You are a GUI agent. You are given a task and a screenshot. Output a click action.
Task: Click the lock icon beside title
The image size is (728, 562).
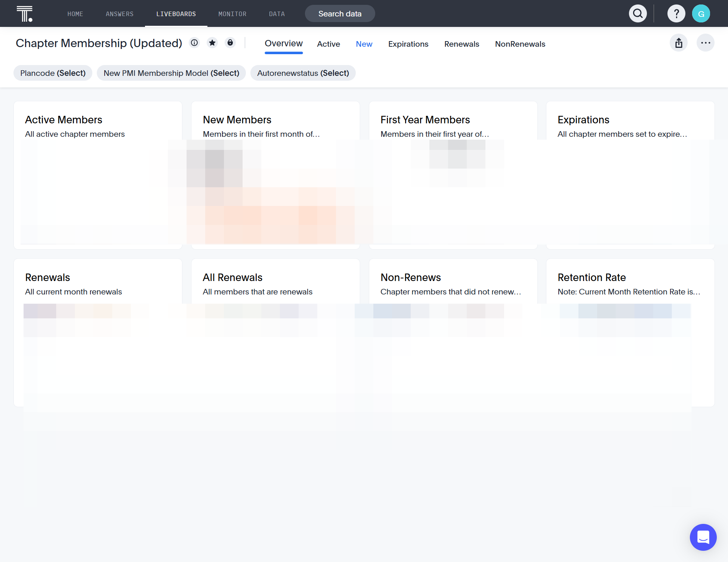[230, 43]
